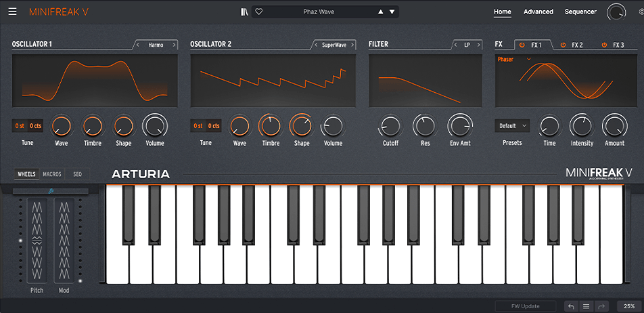The image size is (644, 313).
Task: Show the SEQ panel
Action: click(x=77, y=174)
